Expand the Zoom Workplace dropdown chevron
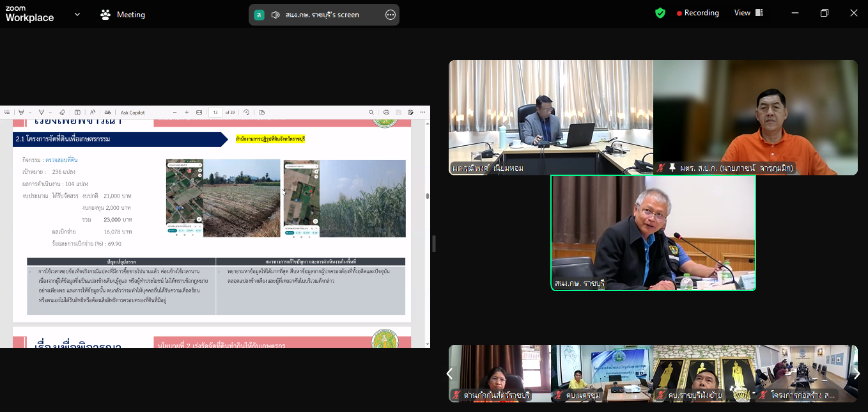The width and height of the screenshot is (868, 412). click(77, 14)
